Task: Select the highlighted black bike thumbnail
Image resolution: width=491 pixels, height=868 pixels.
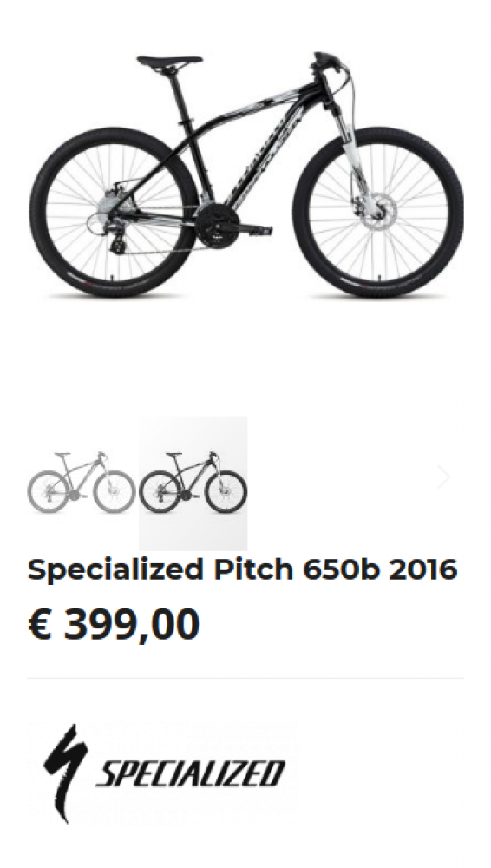Action: coord(193,483)
